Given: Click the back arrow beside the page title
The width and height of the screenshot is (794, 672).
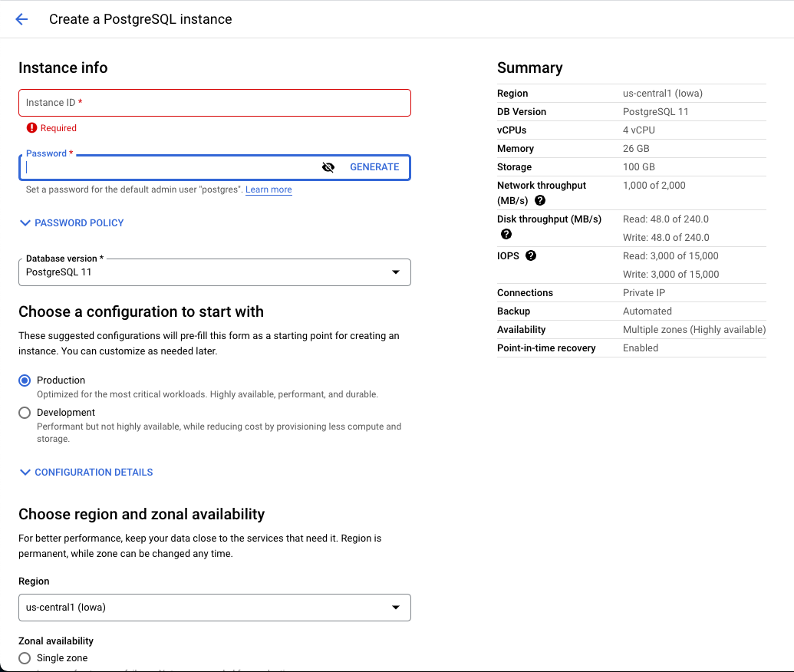Looking at the screenshot, I should pos(21,18).
